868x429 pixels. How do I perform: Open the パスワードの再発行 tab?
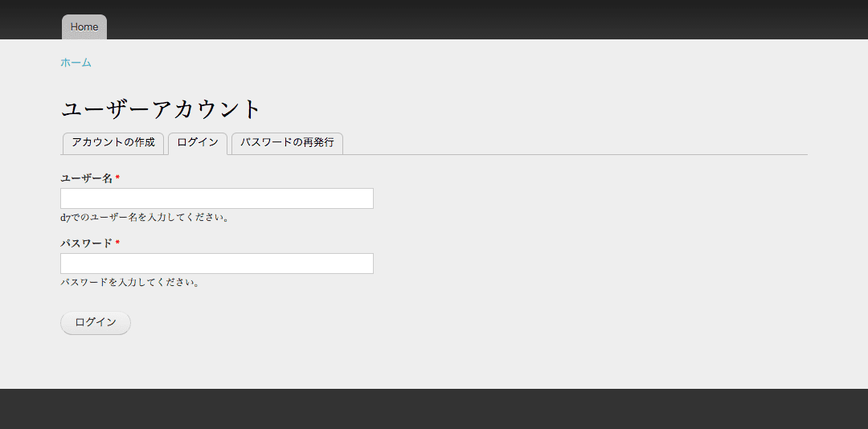click(287, 143)
